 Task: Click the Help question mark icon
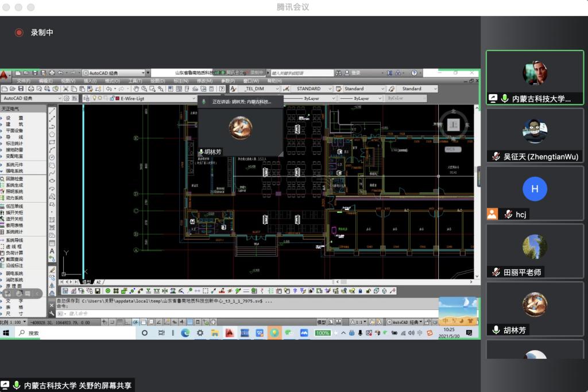click(x=221, y=89)
